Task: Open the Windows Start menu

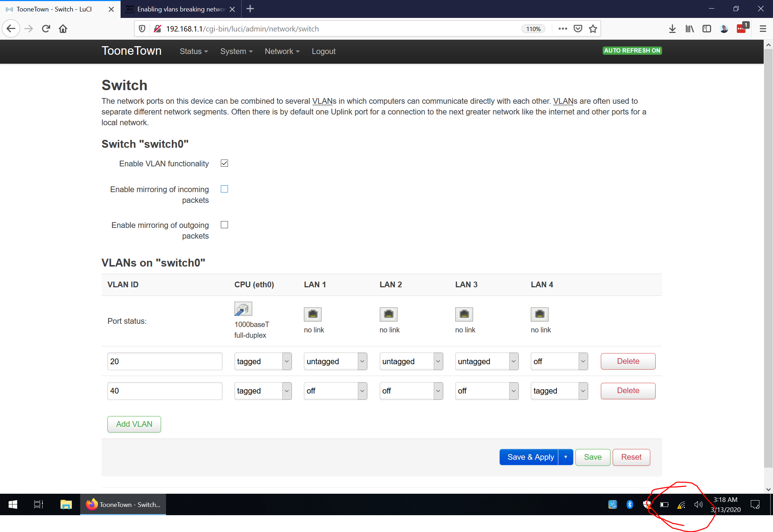Action: click(x=13, y=504)
